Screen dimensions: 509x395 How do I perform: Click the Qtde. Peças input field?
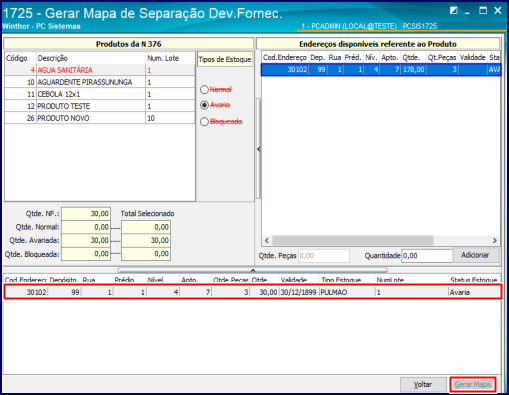[x=324, y=256]
